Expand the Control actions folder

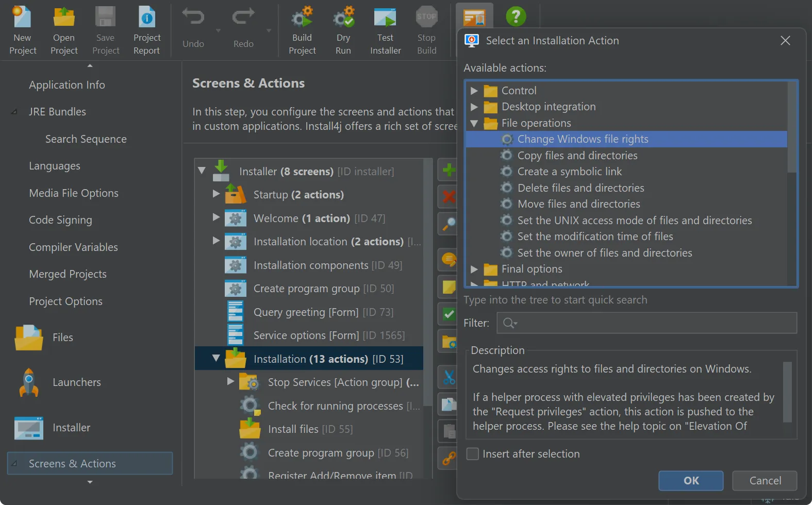(474, 91)
